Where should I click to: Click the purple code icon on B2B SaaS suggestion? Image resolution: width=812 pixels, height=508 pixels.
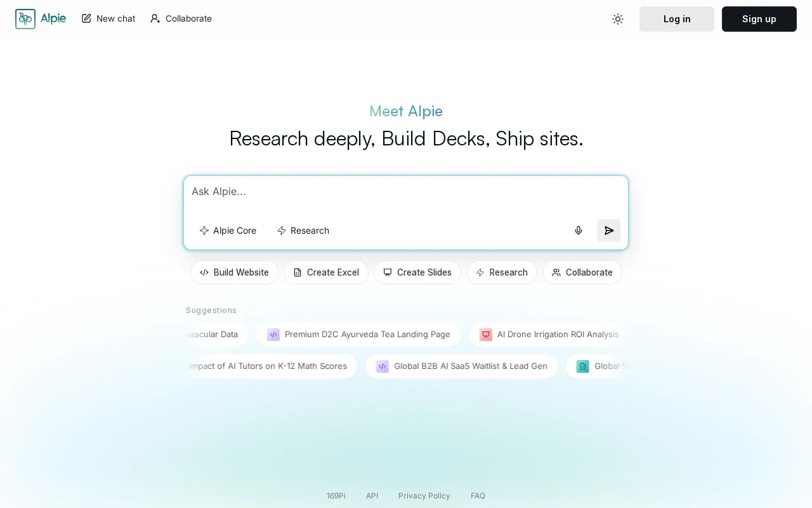tap(382, 366)
